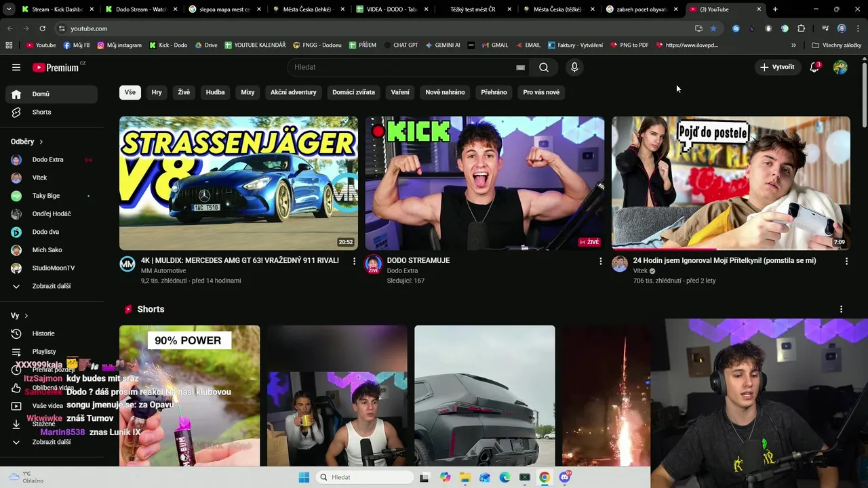Open the Všechny záložky bookmarks folder
868x488 pixels.
836,45
